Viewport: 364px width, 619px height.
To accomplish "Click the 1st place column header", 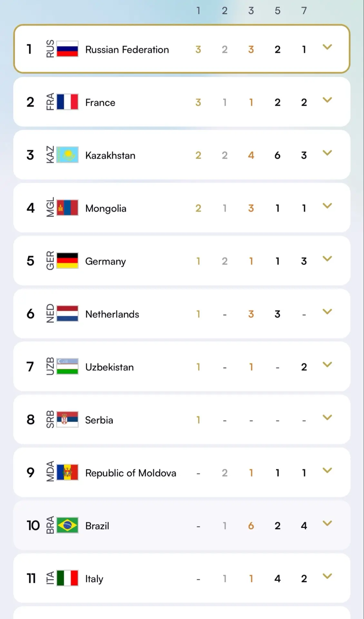I will coord(198,11).
